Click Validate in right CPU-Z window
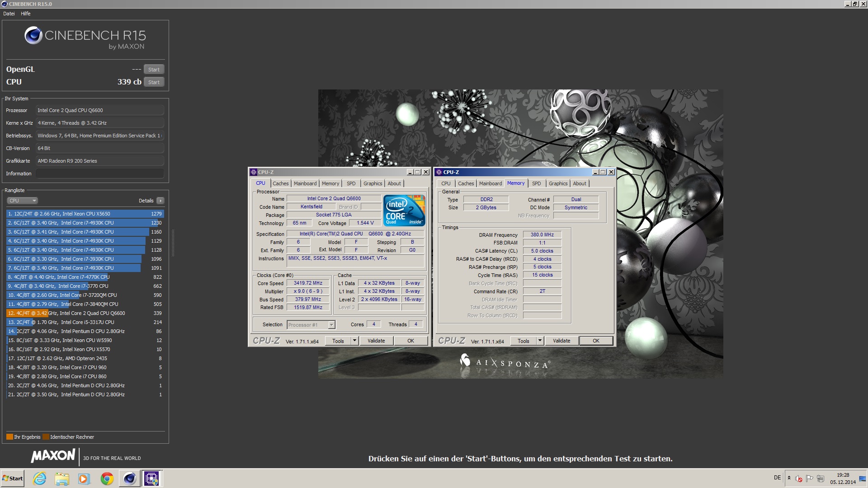This screenshot has height=488, width=868. click(x=561, y=341)
